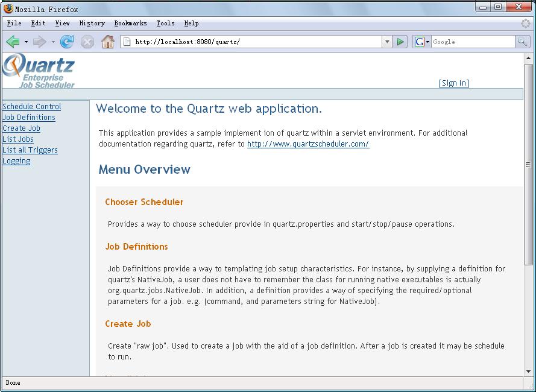
Task: Open the Forward button history dropdown arrow
Action: pyautogui.click(x=53, y=42)
